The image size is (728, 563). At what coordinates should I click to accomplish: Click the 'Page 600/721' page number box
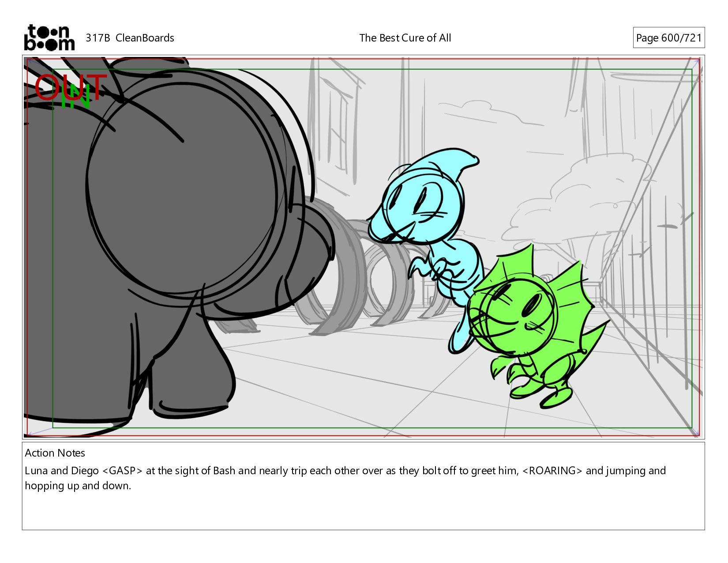click(668, 38)
